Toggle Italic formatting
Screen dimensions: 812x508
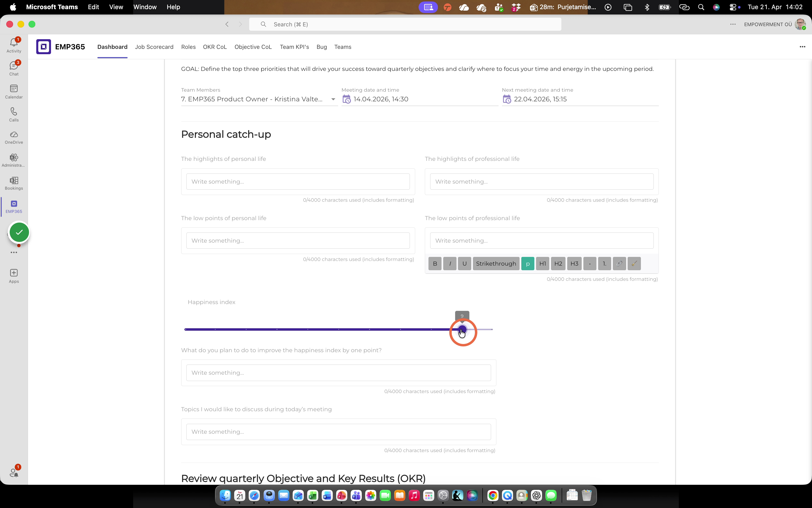coord(450,264)
